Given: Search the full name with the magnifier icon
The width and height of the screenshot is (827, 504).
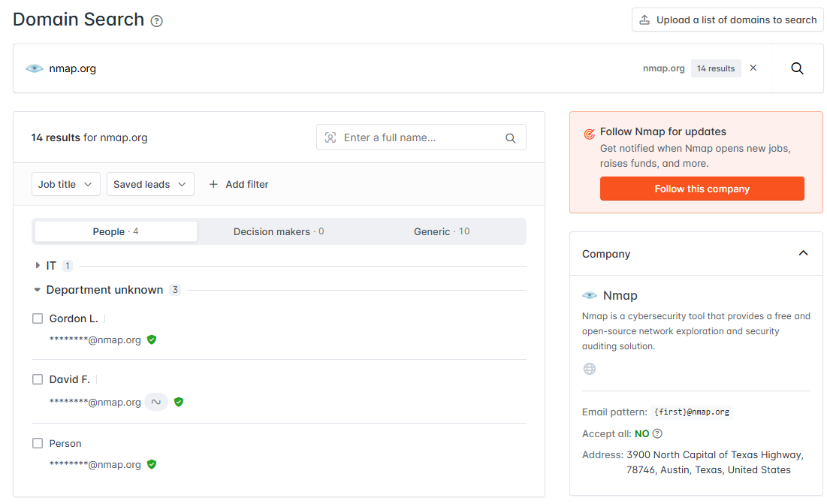Looking at the screenshot, I should pyautogui.click(x=511, y=138).
